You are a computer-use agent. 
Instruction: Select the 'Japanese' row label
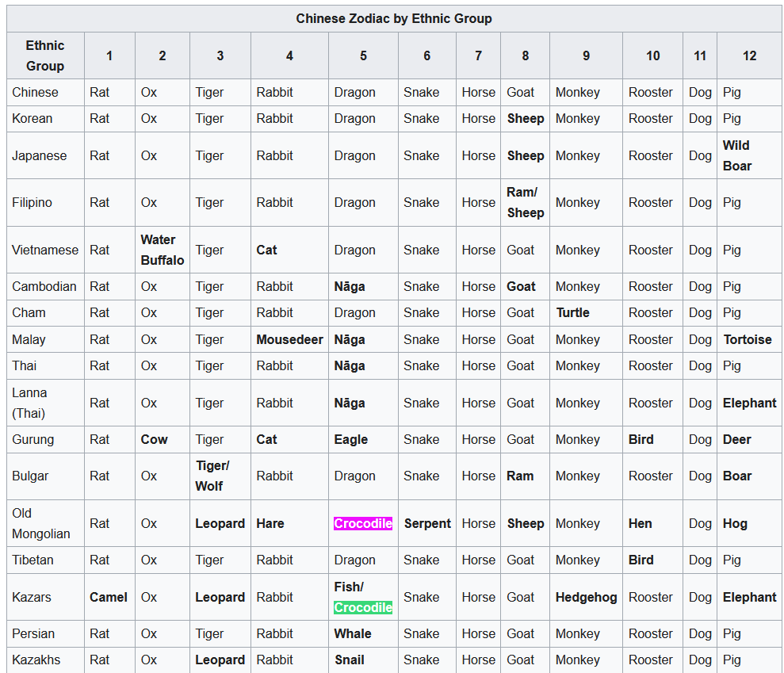click(39, 155)
